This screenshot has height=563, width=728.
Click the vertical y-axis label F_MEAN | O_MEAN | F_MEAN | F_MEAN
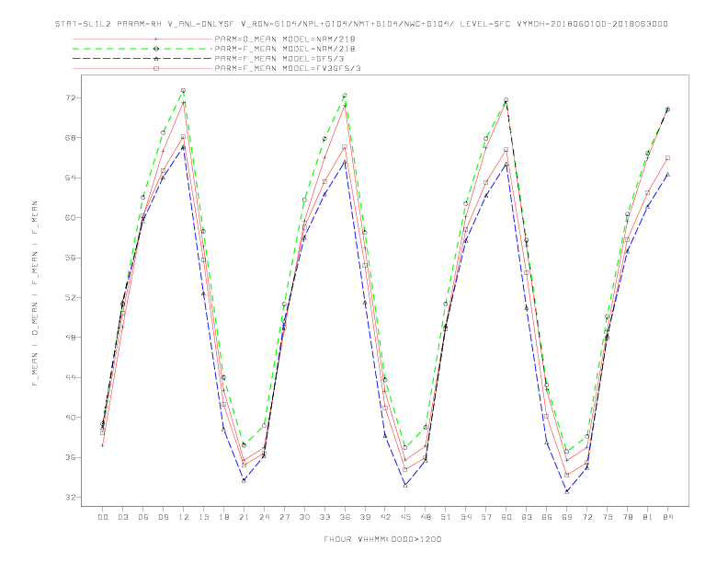point(35,293)
